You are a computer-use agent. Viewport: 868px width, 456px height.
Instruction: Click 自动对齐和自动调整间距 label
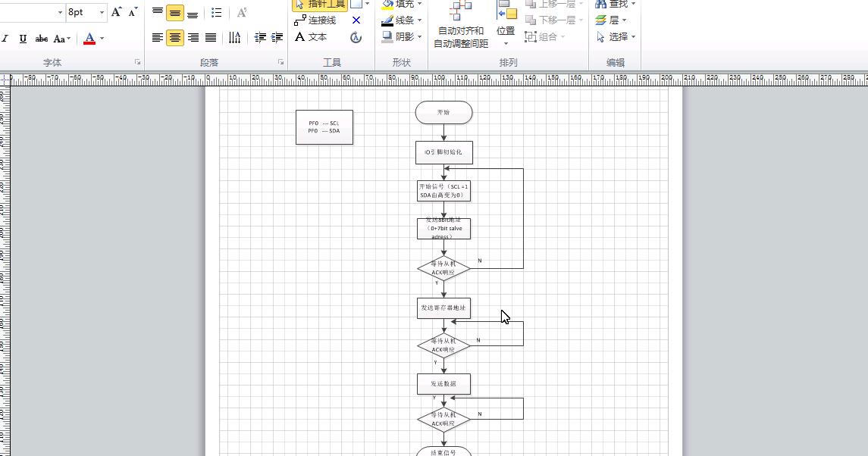coord(461,37)
